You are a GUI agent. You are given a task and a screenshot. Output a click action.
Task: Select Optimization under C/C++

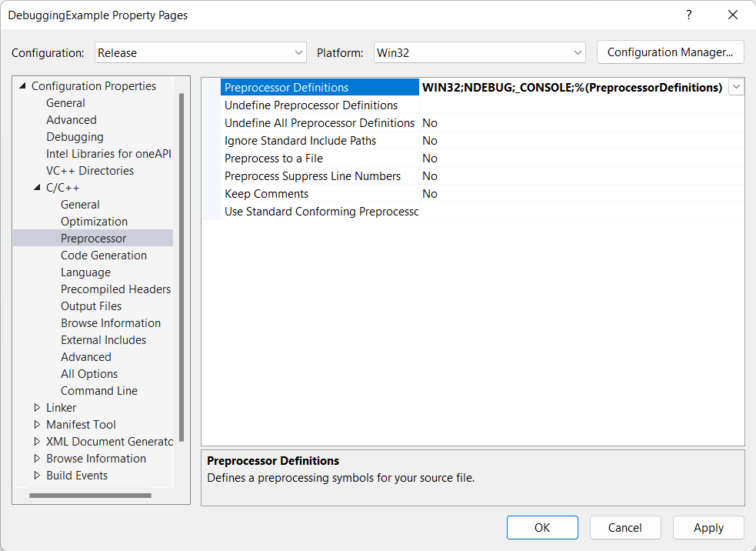95,222
